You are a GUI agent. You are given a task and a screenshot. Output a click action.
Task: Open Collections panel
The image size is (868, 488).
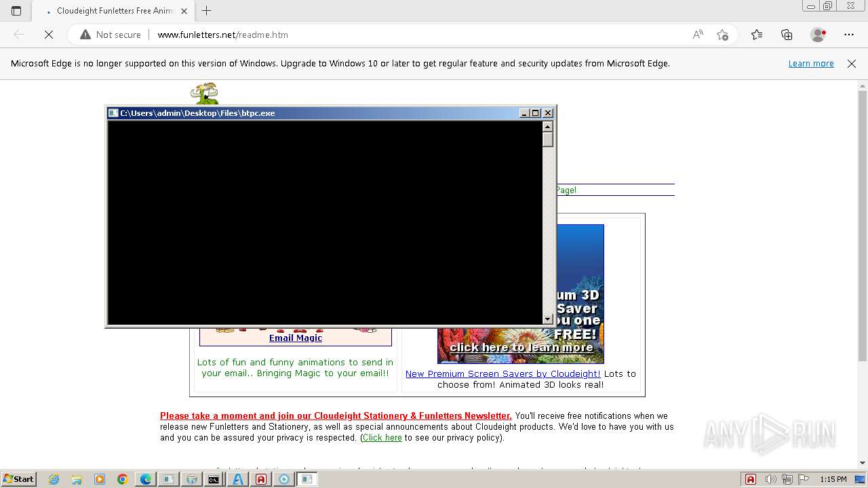pos(787,35)
